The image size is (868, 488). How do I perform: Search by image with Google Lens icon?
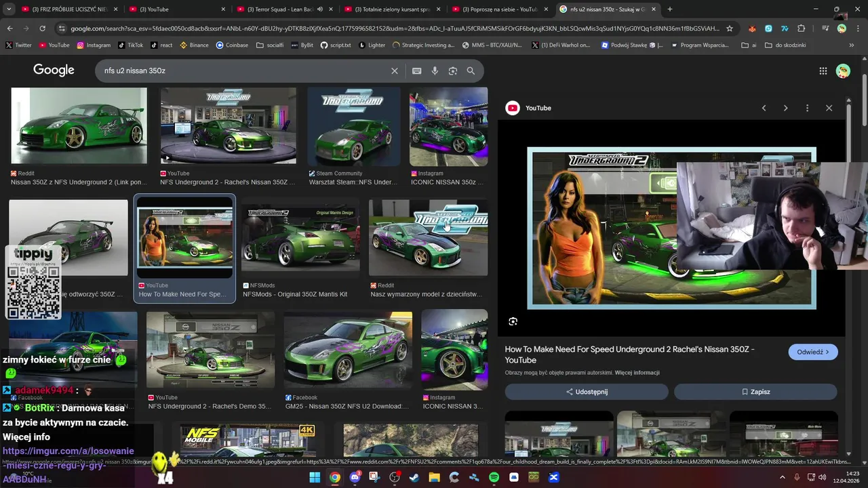(x=452, y=70)
